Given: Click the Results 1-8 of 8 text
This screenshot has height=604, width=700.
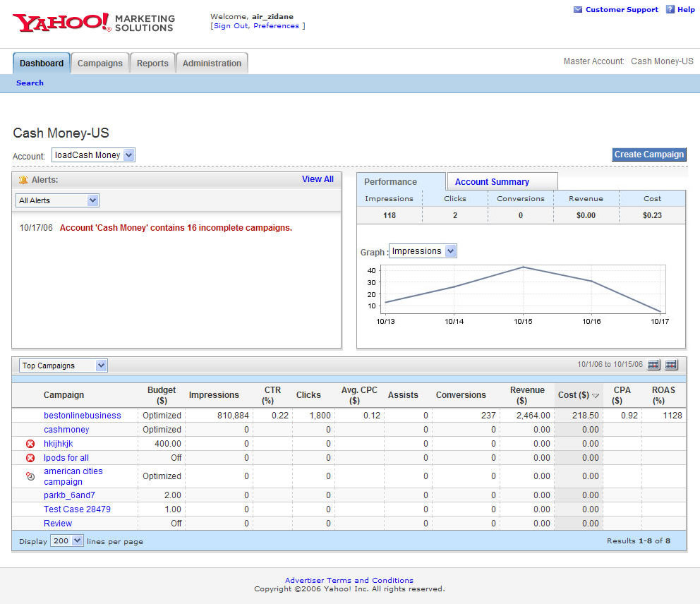Looking at the screenshot, I should click(x=639, y=540).
